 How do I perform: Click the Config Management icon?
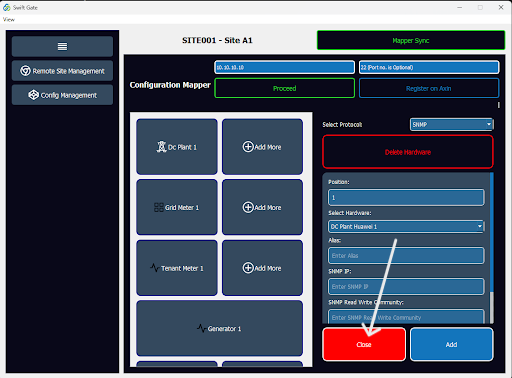tap(33, 95)
